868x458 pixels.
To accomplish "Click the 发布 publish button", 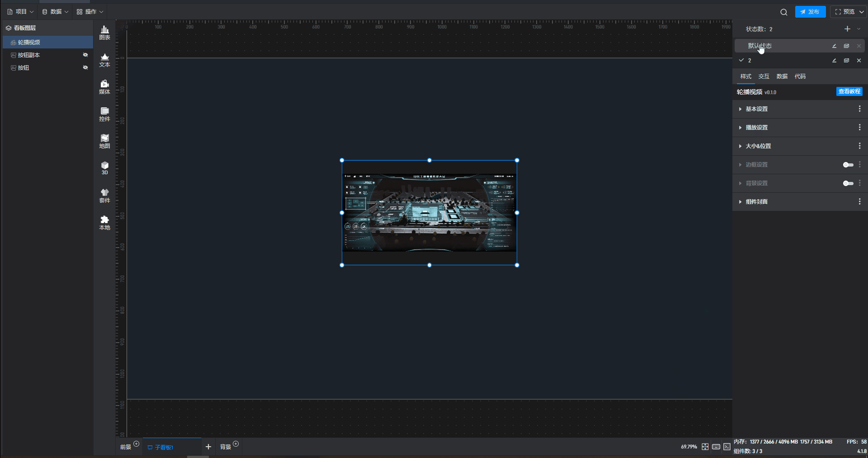I will [810, 12].
